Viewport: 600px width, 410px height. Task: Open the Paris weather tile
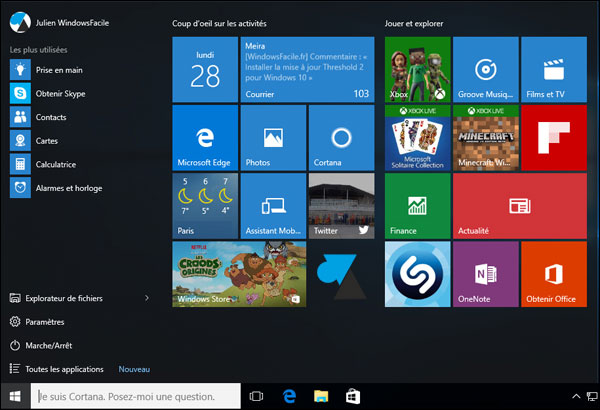(x=205, y=206)
